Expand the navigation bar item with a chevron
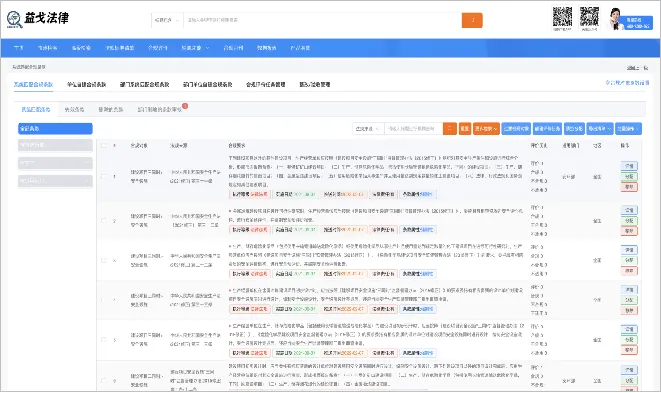The height and width of the screenshot is (393, 661). coord(195,48)
